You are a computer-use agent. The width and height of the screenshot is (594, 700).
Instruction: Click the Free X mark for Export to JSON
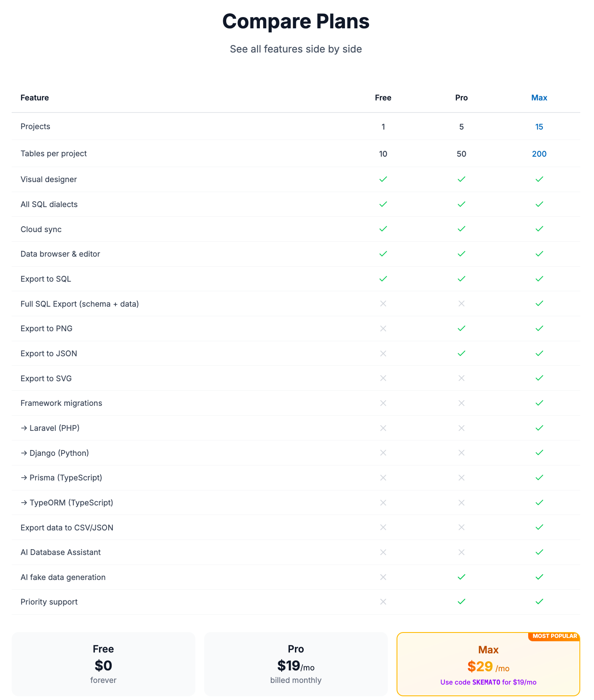383,353
